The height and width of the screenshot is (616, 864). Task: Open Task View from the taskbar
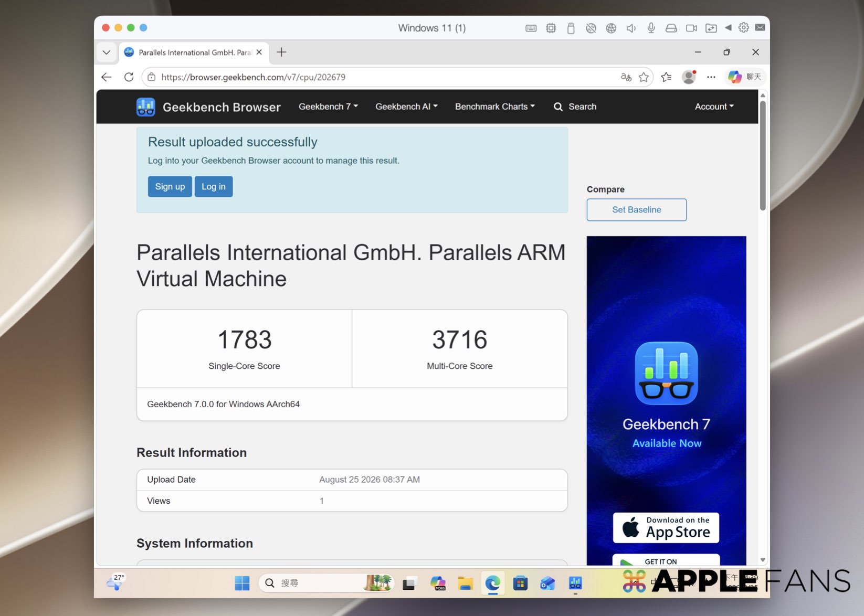coord(410,583)
